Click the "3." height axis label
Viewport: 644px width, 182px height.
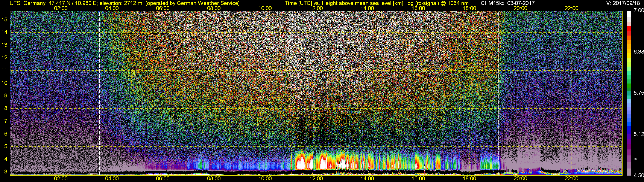tap(6, 172)
